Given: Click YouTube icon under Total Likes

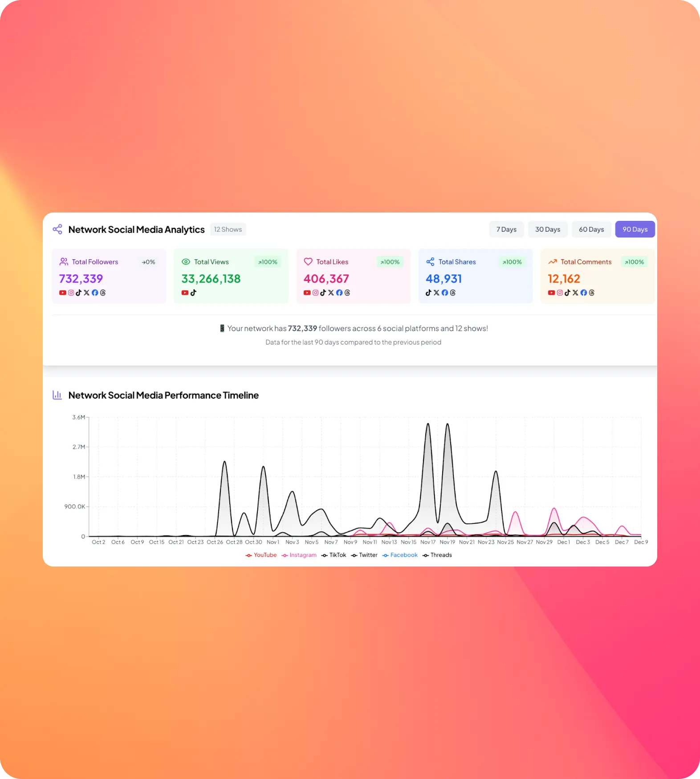Looking at the screenshot, I should [x=307, y=293].
